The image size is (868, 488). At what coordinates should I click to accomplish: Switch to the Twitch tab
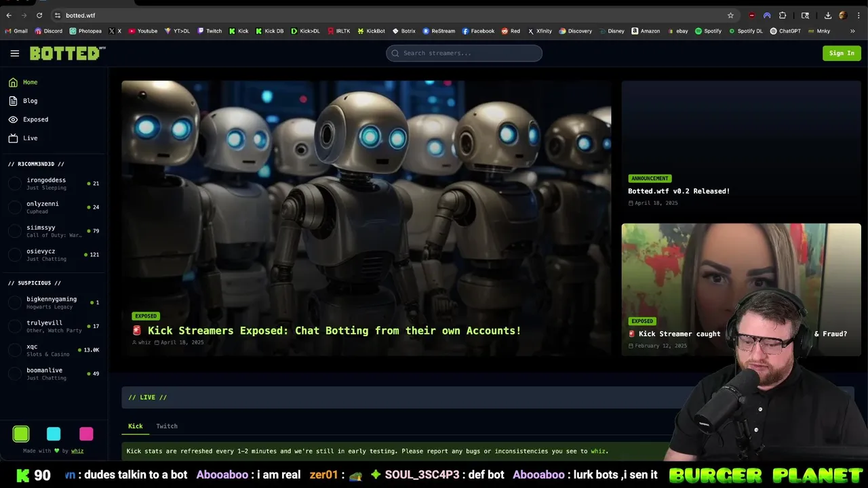(x=167, y=426)
